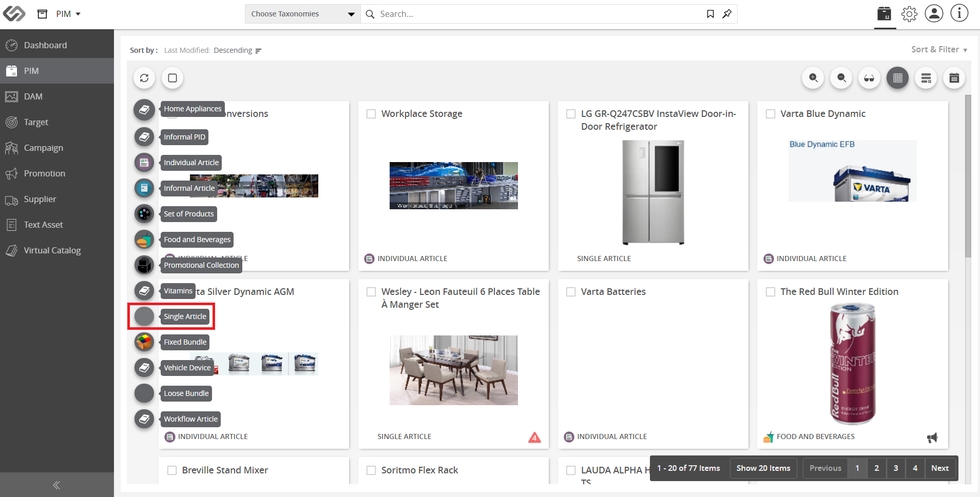Select the Fixed Bundle type icon

(144, 342)
